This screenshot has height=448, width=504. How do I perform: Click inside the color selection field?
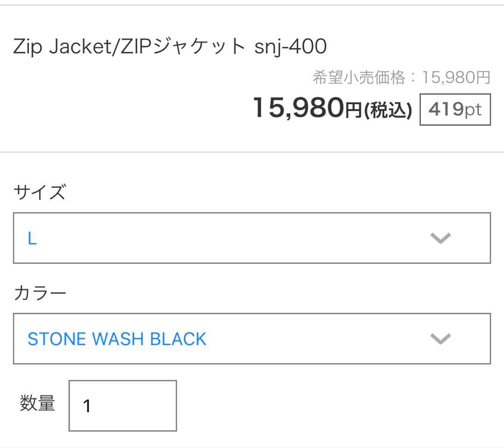[280, 338]
